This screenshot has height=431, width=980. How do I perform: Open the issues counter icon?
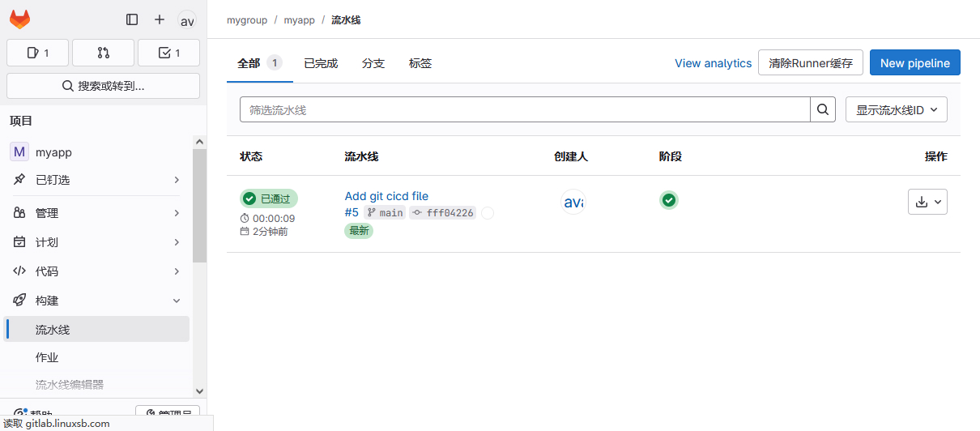click(38, 53)
